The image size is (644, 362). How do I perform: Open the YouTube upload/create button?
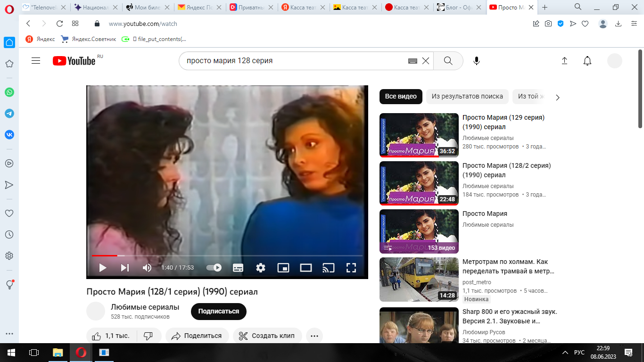[564, 61]
